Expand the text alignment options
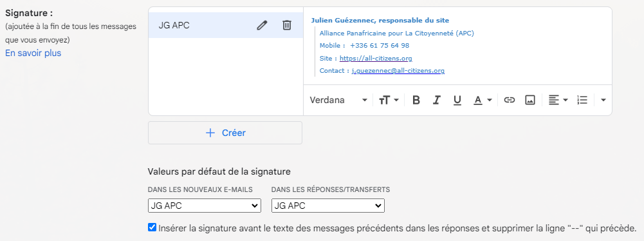 click(558, 100)
